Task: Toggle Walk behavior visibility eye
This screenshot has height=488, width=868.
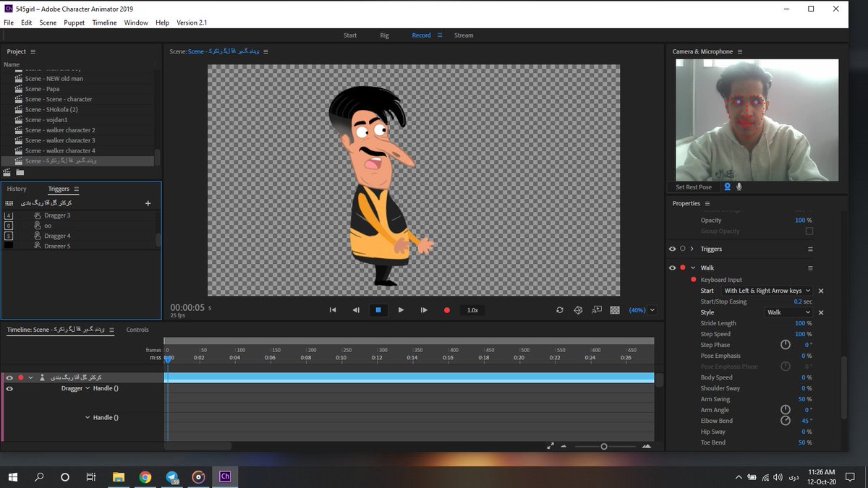Action: pos(673,267)
